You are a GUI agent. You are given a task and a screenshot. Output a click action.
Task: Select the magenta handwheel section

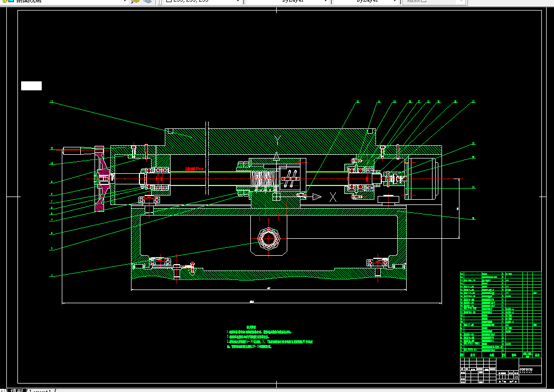102,179
